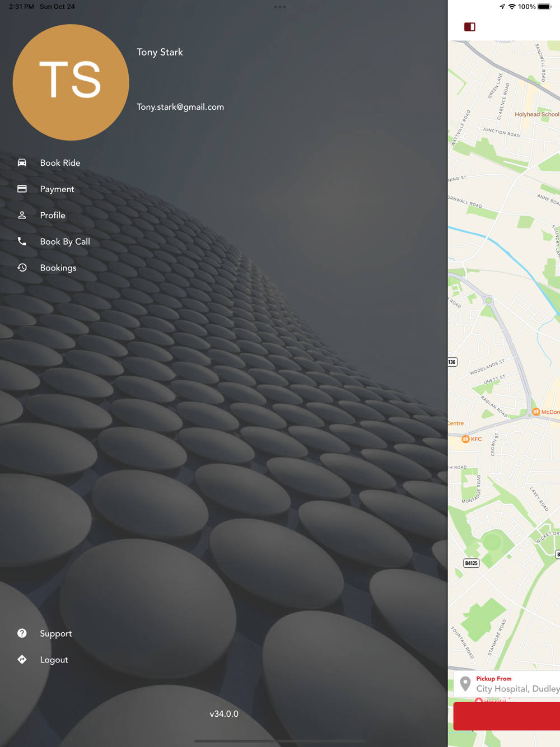The image size is (560, 747).
Task: Tap the Wi-Fi status icon
Action: pos(512,7)
